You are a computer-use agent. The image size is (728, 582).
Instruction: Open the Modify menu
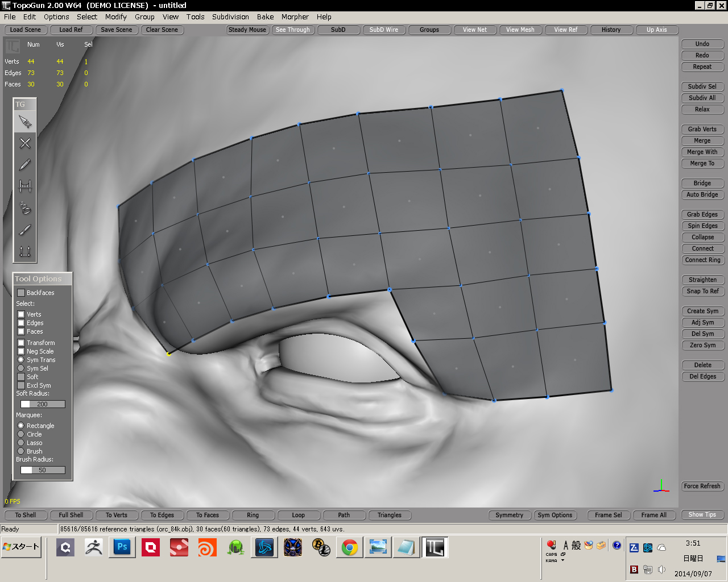[x=116, y=16]
